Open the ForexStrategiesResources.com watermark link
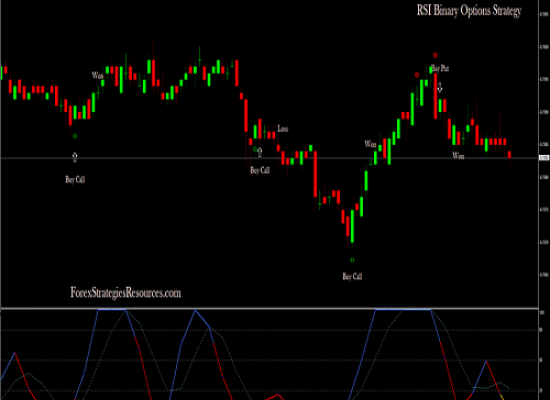The width and height of the screenshot is (550, 400). (x=126, y=293)
